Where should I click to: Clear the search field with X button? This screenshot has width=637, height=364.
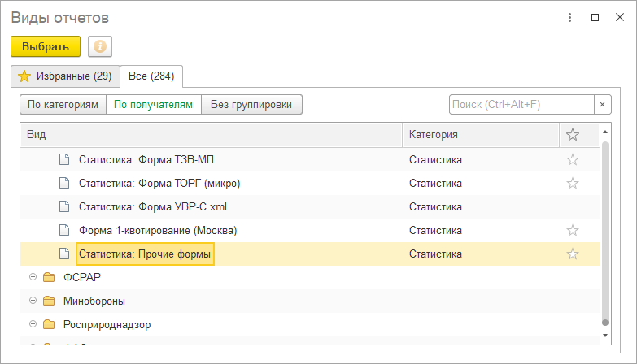(602, 105)
